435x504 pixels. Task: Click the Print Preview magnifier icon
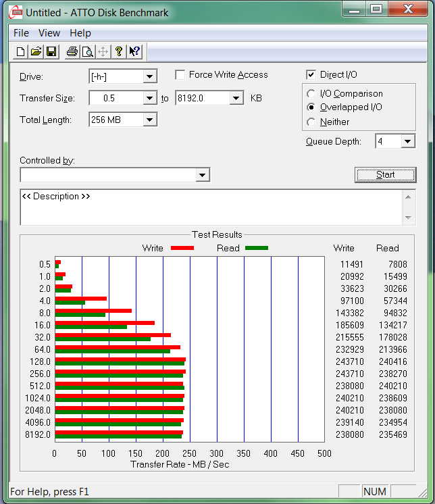87,51
